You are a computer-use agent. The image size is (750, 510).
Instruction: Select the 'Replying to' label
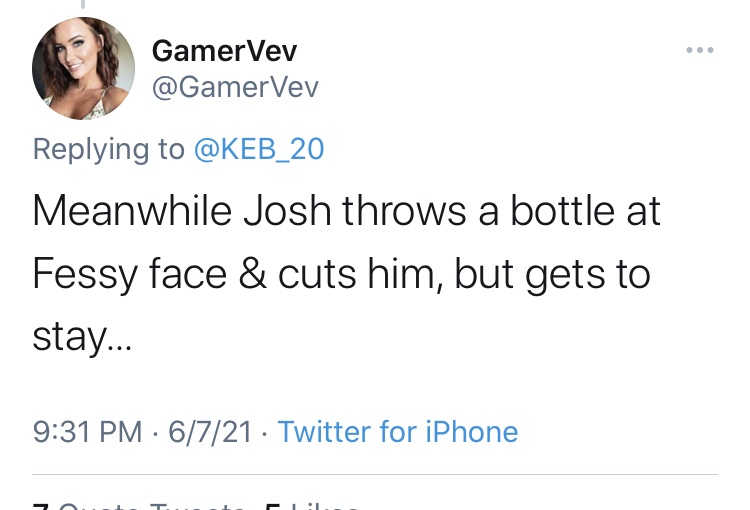pyautogui.click(x=109, y=150)
